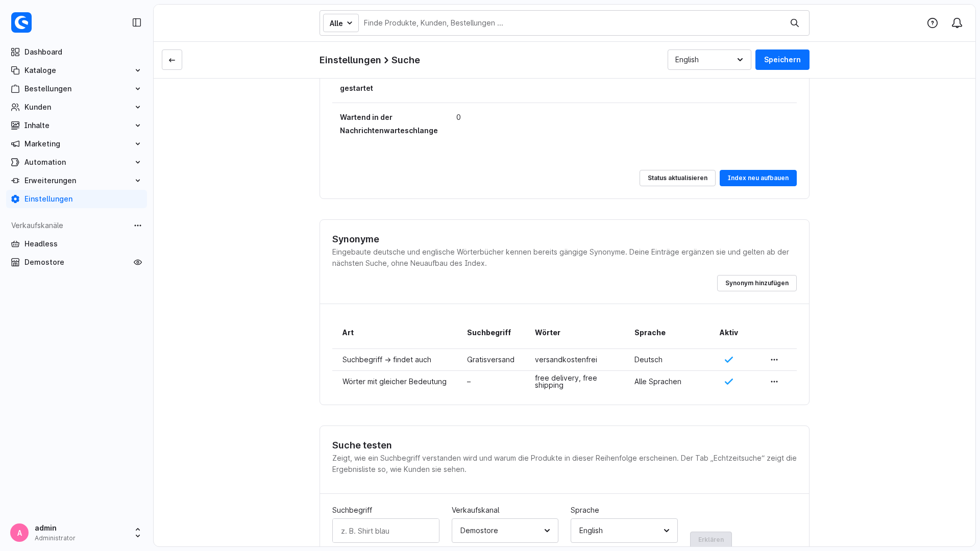
Task: Open the Automation menu item
Action: (77, 162)
